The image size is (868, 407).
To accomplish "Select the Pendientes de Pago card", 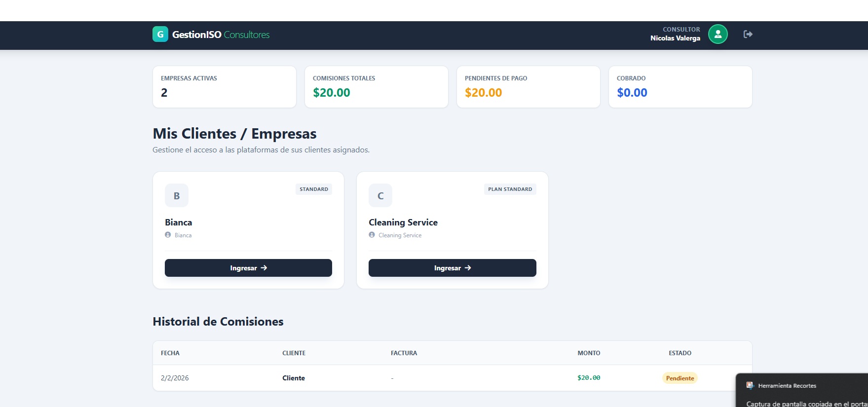I will coord(528,87).
